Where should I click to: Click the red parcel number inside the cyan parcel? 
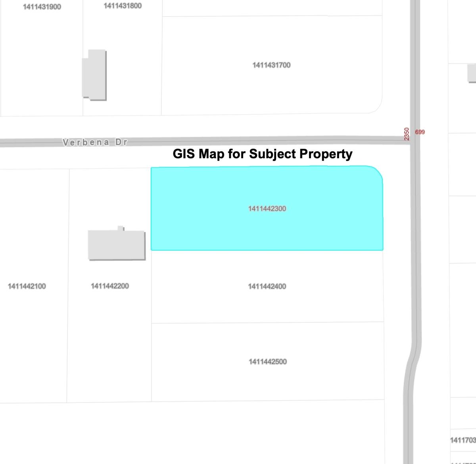point(268,208)
